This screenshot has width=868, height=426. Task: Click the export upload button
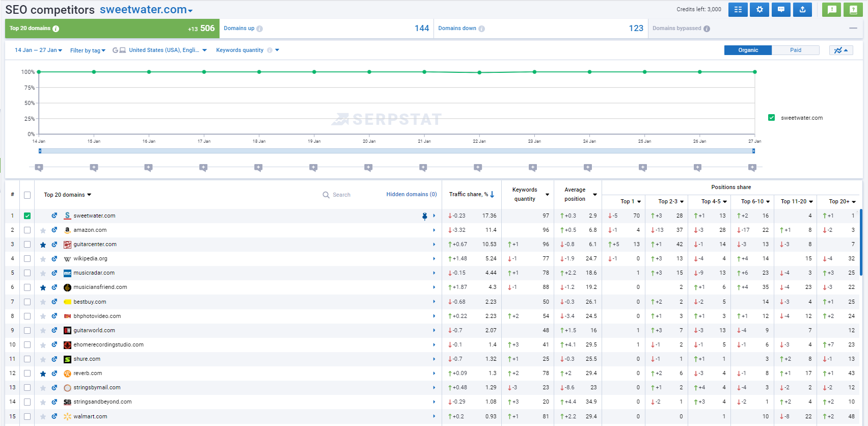coord(802,10)
